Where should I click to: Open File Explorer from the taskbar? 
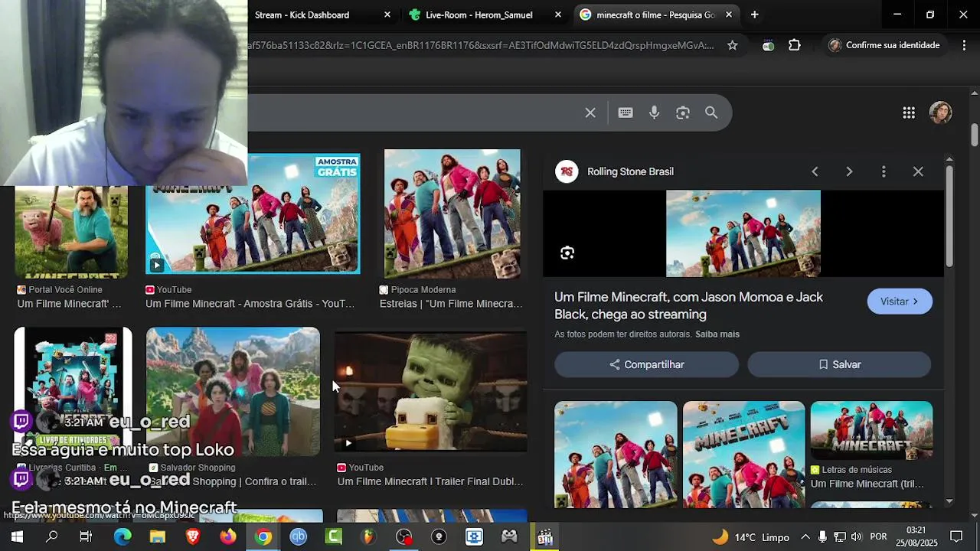click(x=158, y=537)
